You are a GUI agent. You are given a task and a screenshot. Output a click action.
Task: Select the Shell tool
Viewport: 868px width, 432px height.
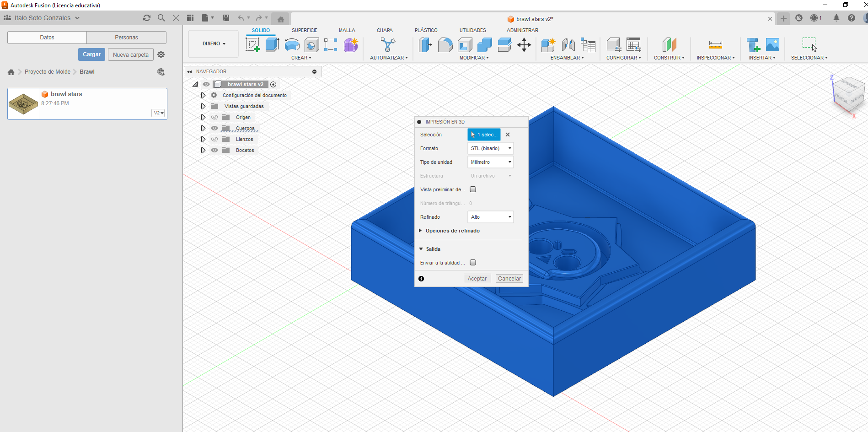(x=465, y=45)
